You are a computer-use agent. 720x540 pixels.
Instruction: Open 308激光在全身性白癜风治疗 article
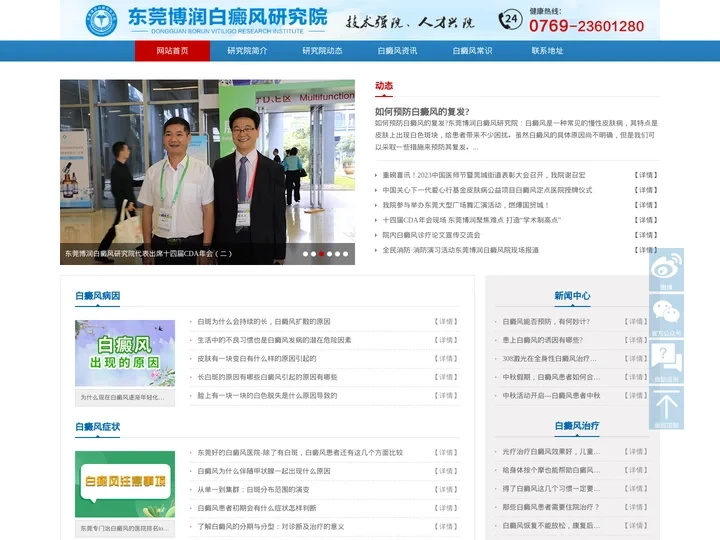550,358
